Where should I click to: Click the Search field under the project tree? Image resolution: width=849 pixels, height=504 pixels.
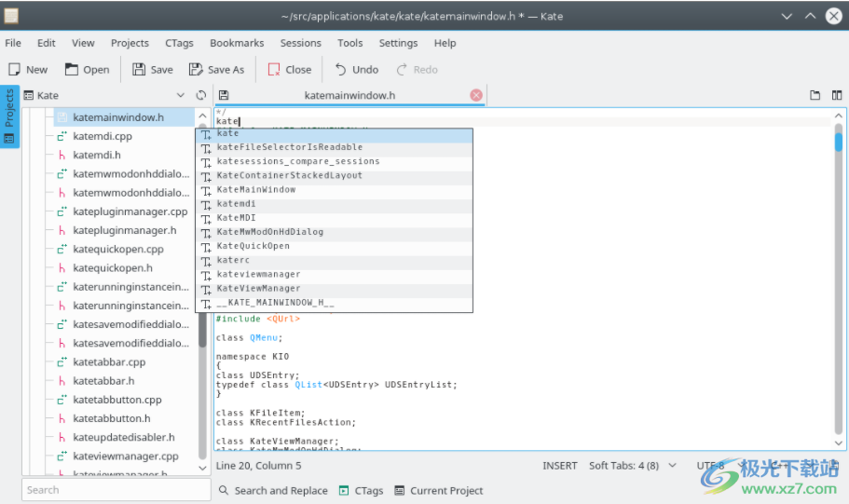coord(116,490)
